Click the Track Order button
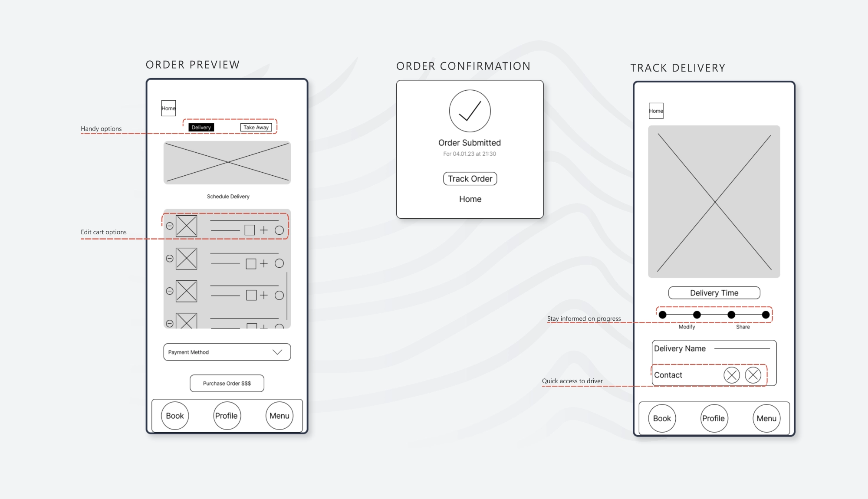868x499 pixels. click(x=470, y=178)
